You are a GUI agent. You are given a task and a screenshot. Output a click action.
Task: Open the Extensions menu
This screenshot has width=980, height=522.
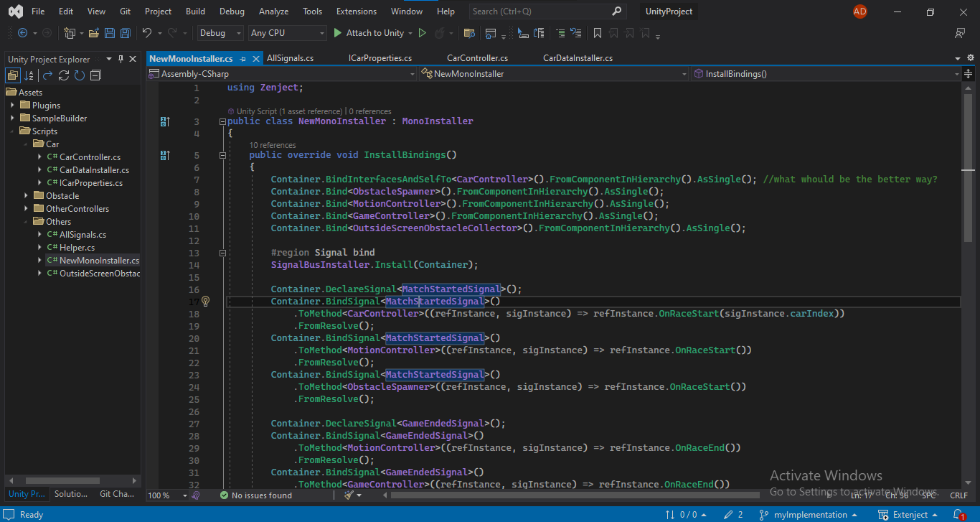(x=356, y=11)
